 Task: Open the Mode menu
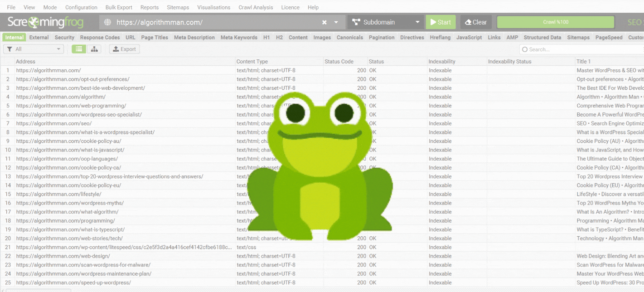(x=50, y=7)
